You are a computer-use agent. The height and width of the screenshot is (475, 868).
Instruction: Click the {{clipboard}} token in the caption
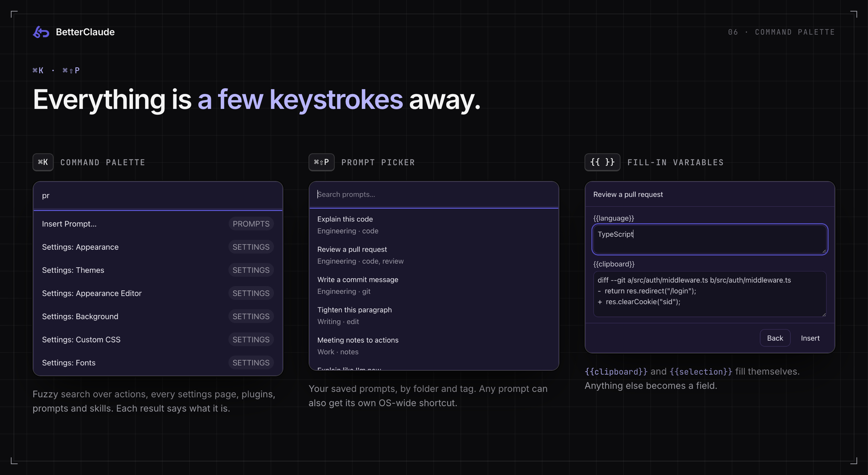coord(616,372)
